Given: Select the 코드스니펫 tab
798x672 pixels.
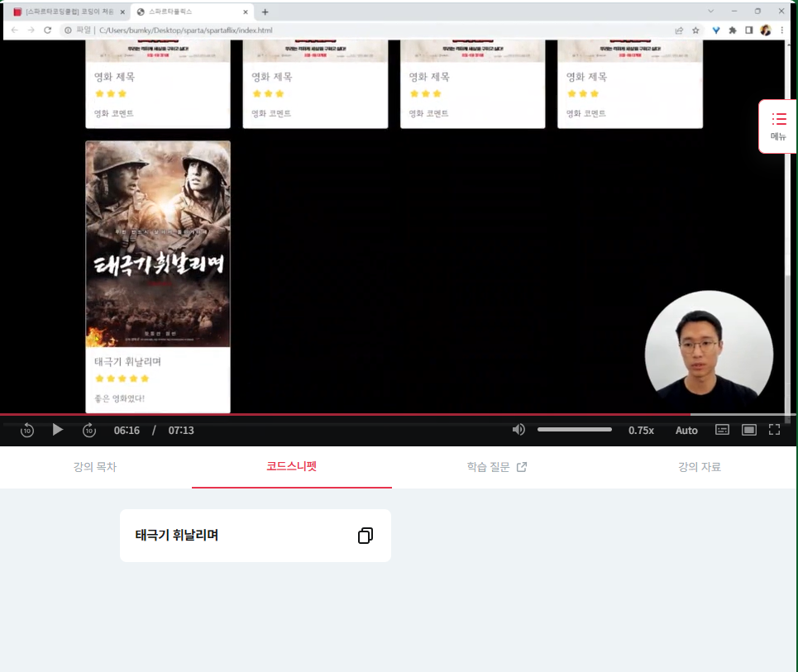Looking at the screenshot, I should pyautogui.click(x=292, y=466).
